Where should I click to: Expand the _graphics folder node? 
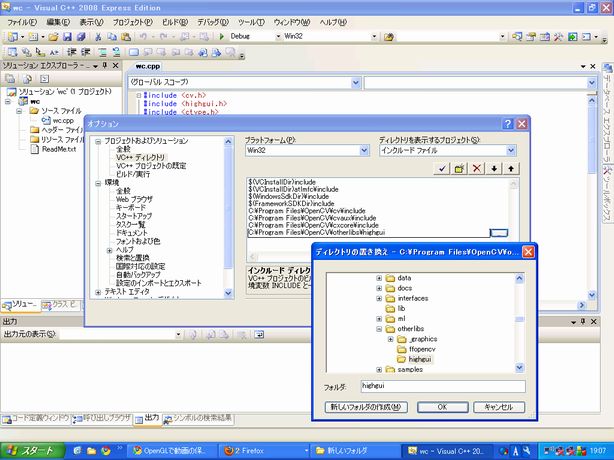[390, 339]
